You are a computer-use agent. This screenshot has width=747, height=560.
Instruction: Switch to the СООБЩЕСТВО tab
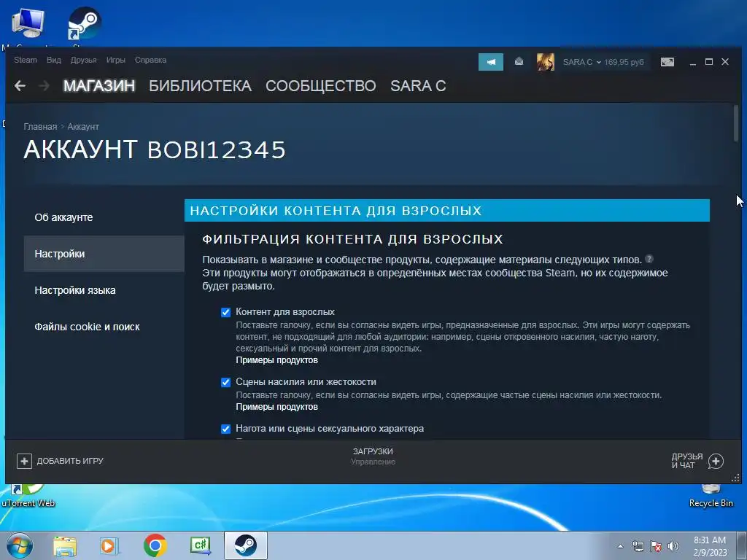321,86
